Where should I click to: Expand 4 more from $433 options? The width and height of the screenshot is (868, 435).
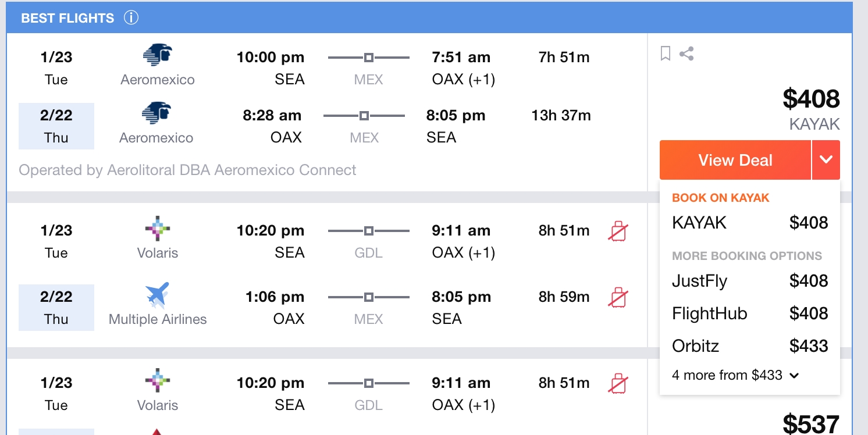pyautogui.click(x=735, y=375)
